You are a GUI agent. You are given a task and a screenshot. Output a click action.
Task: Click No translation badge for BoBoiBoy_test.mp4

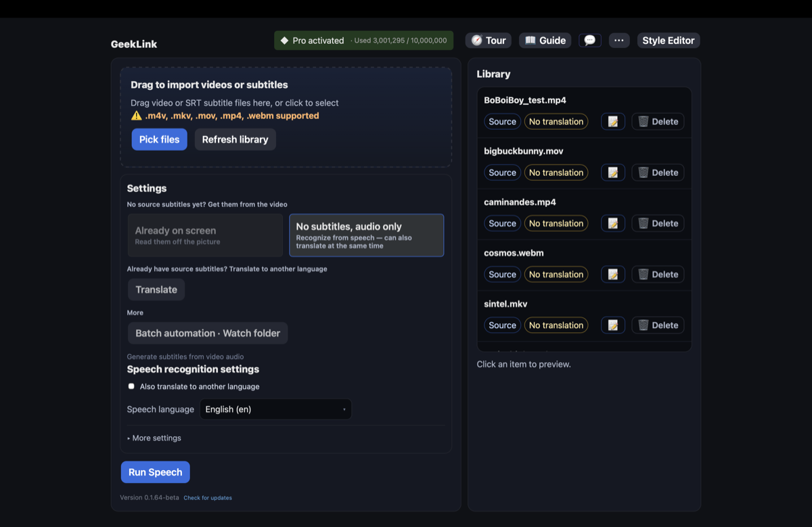pos(556,122)
